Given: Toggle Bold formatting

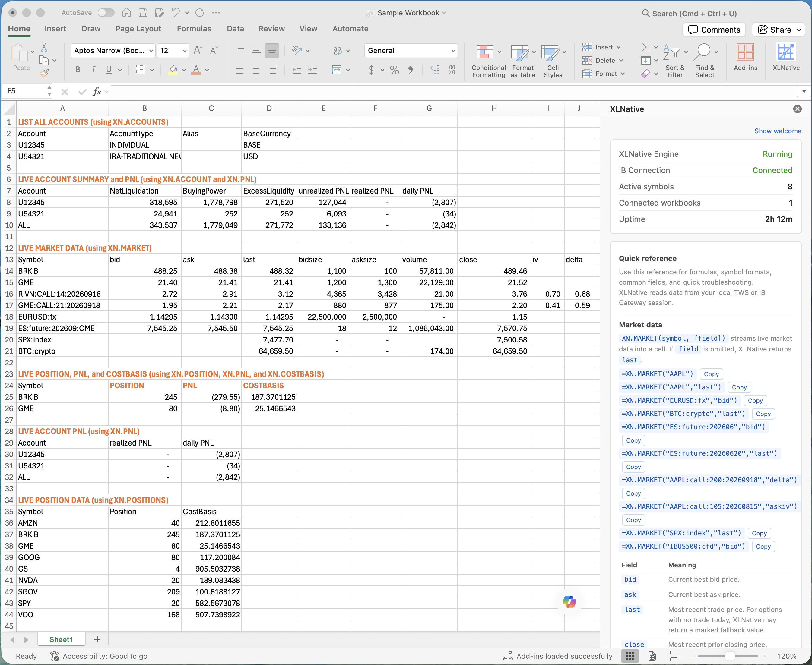Looking at the screenshot, I should [78, 70].
